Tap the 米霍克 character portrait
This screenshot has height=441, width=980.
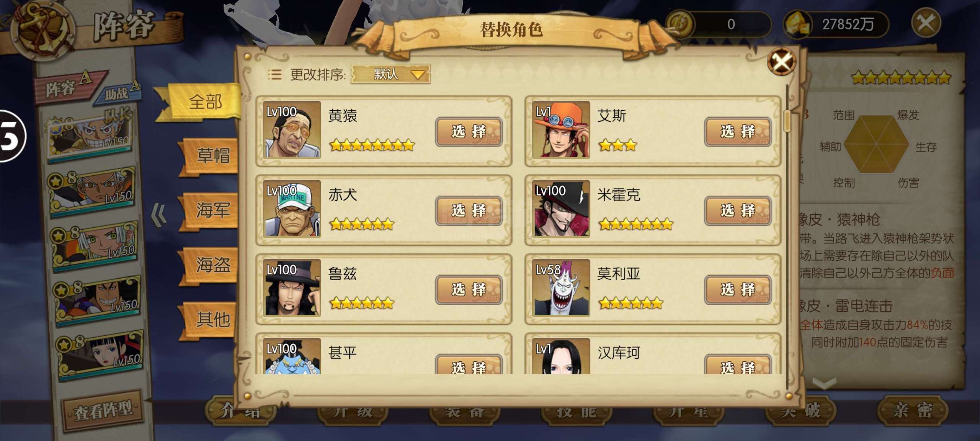click(561, 209)
